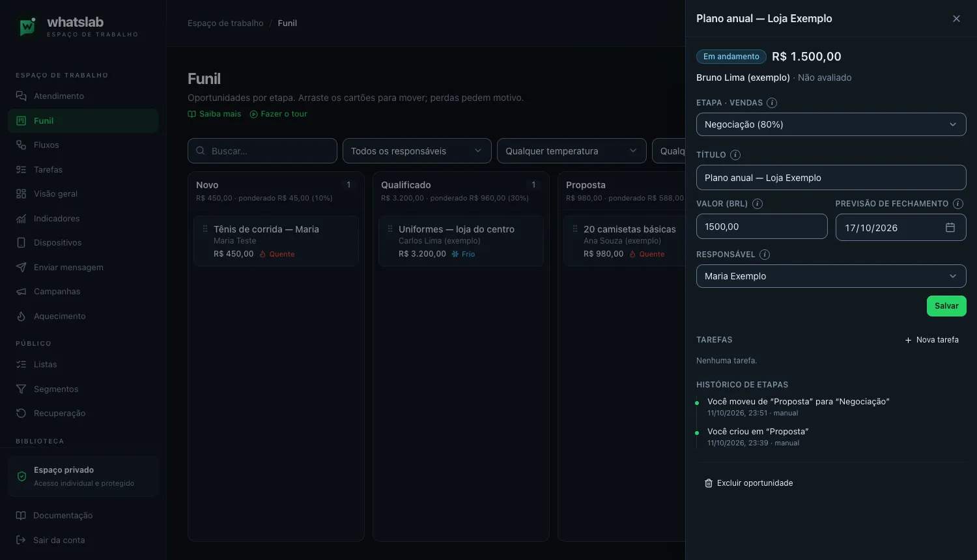Click the Sair da conta logout icon

(21, 540)
